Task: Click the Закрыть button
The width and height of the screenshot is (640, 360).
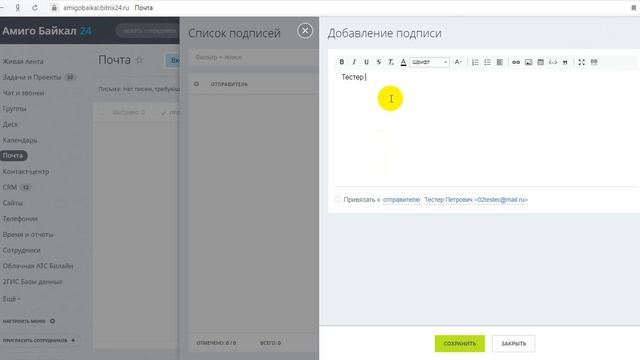Action: [513, 344]
